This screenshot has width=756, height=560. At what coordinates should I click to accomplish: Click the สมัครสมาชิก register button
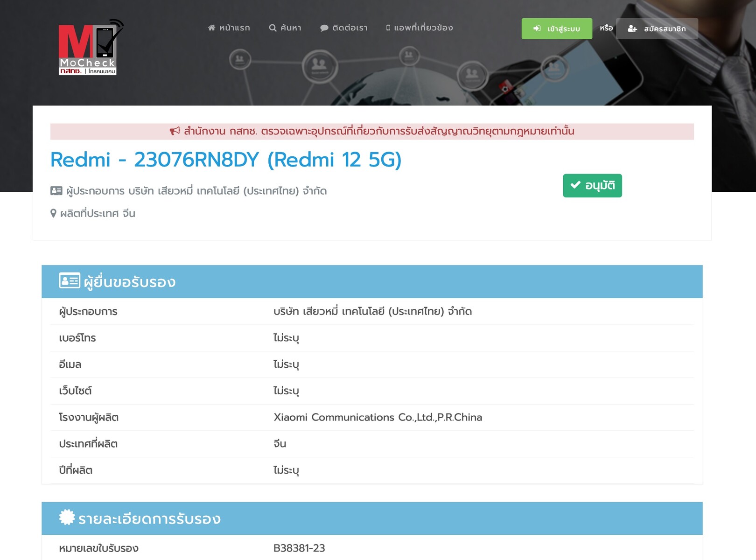657,28
